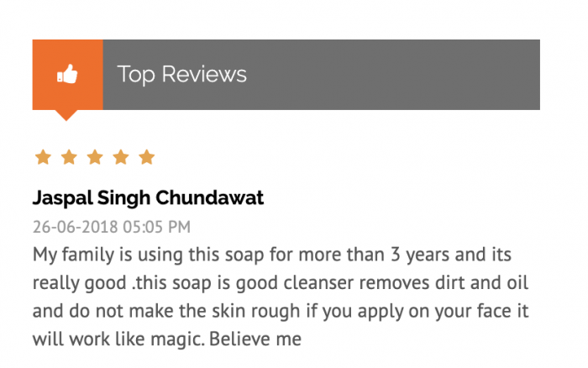Select the fifth rating star

tap(147, 157)
